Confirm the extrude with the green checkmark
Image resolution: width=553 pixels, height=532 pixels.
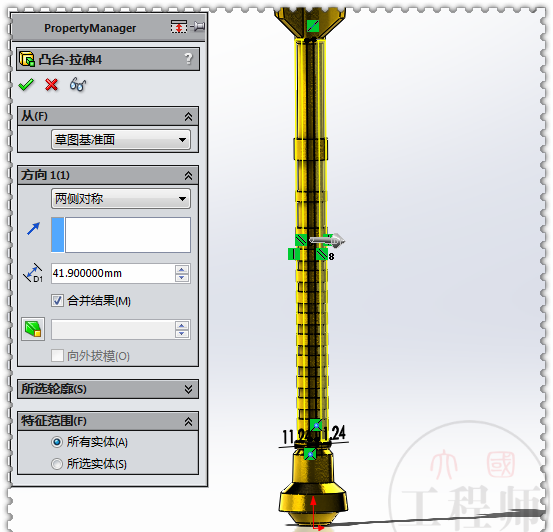26,85
